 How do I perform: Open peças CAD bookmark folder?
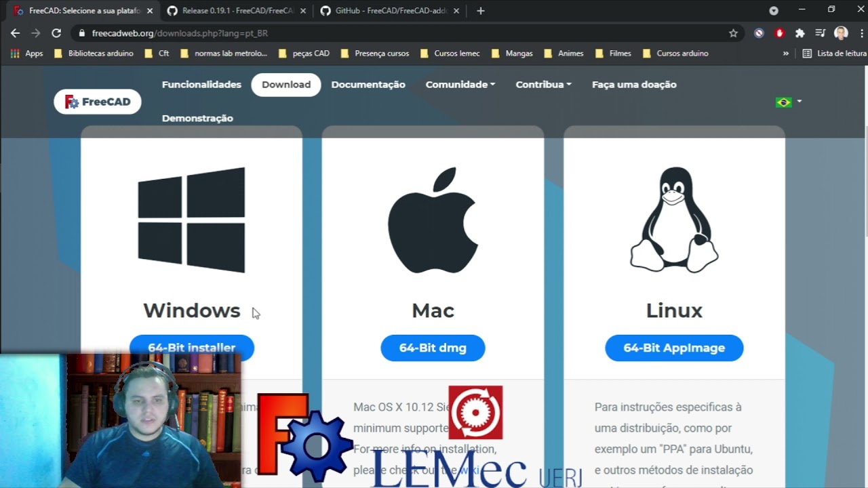pyautogui.click(x=304, y=54)
